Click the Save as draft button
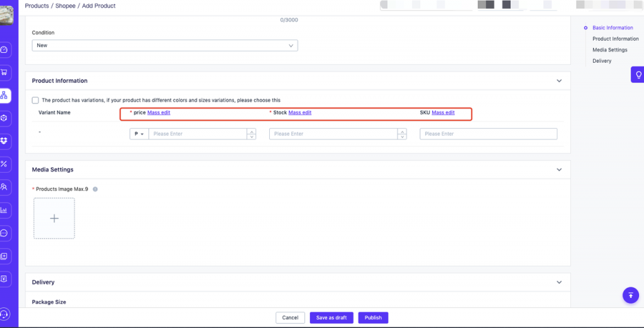Screen dimensions: 644x328 coord(331,318)
